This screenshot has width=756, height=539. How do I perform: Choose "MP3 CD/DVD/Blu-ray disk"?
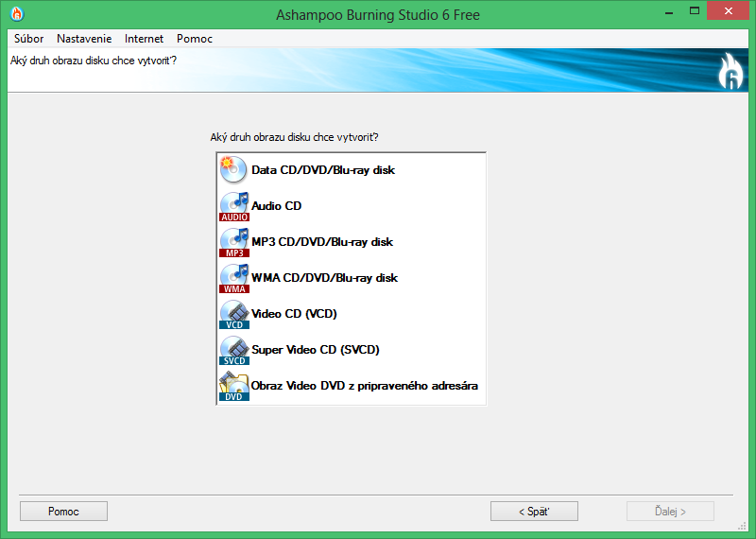pyautogui.click(x=351, y=242)
